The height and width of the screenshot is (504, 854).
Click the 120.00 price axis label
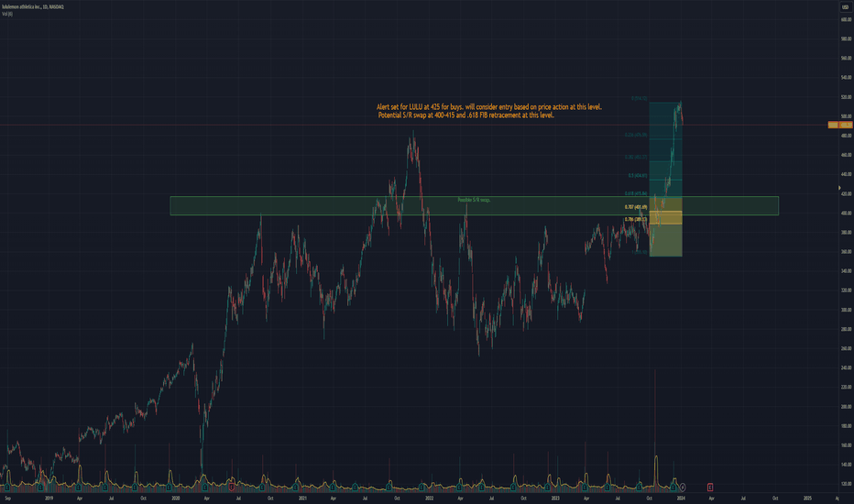point(846,484)
